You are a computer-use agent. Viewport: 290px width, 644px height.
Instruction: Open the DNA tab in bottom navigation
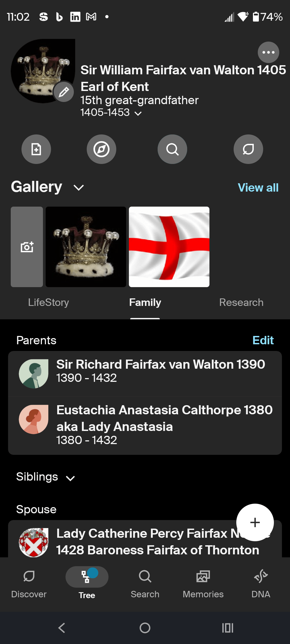click(261, 583)
